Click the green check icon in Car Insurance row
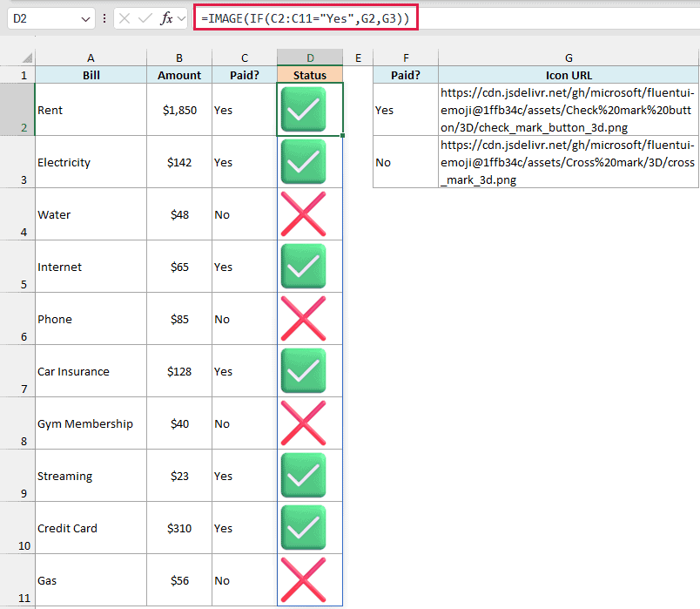The image size is (700, 609). point(303,371)
